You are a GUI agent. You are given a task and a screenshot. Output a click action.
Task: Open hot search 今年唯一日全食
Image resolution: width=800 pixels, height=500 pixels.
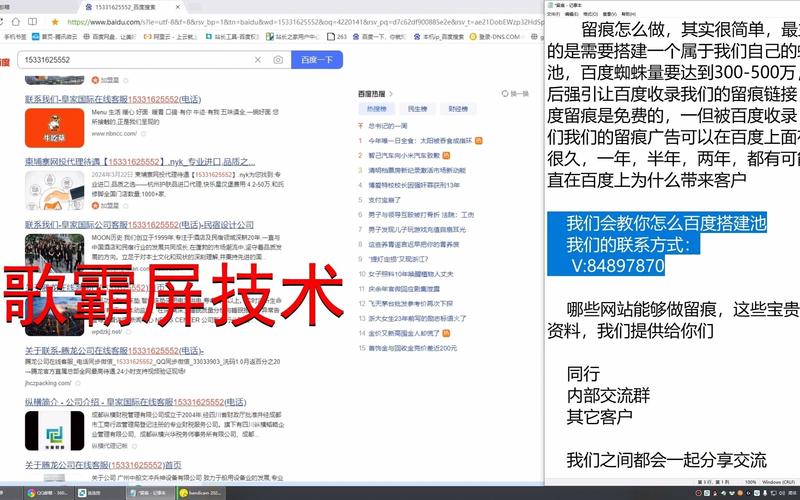[421, 140]
